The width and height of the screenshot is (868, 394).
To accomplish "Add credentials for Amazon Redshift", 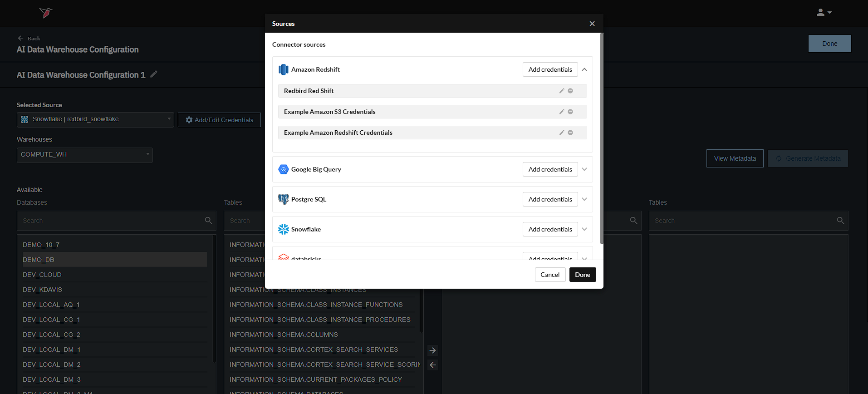I will tap(550, 69).
